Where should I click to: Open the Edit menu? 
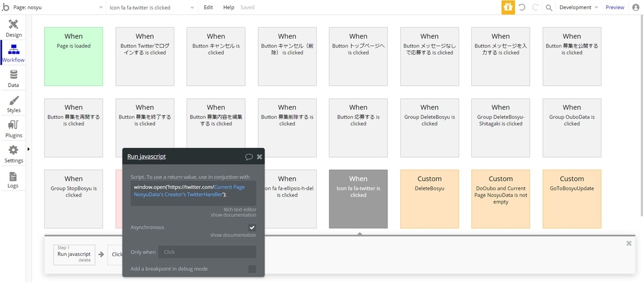[x=208, y=8]
